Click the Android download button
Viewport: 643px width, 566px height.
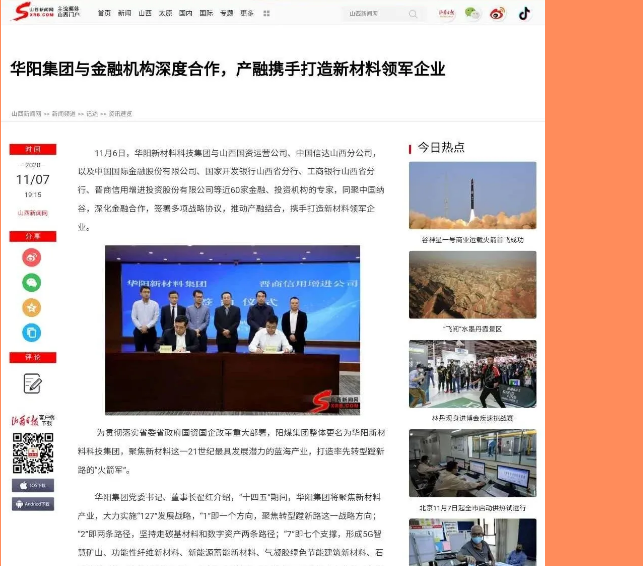(33, 504)
